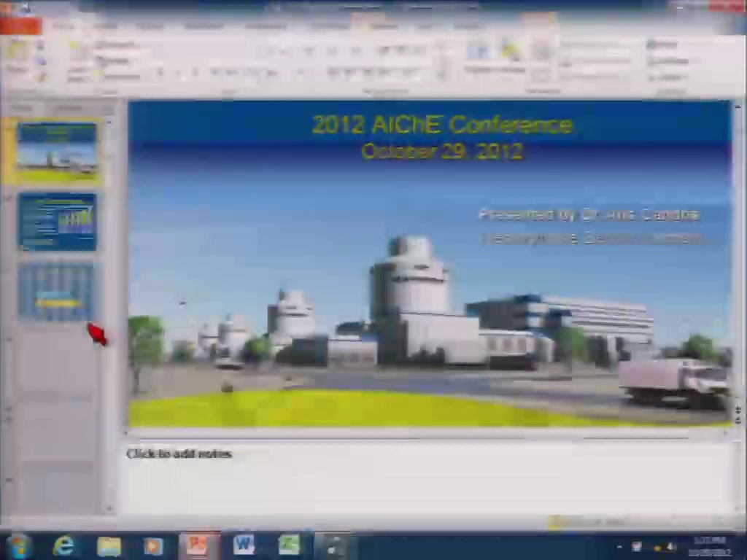This screenshot has height=560, width=747.
Task: Select the Outline tab in thumbnail pane
Action: click(x=67, y=109)
